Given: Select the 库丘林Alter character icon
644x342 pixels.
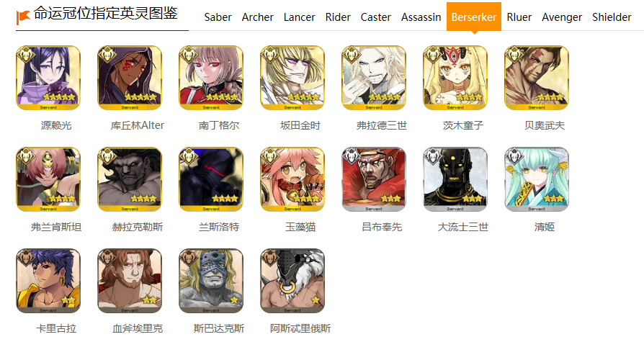Looking at the screenshot, I should 130,78.
